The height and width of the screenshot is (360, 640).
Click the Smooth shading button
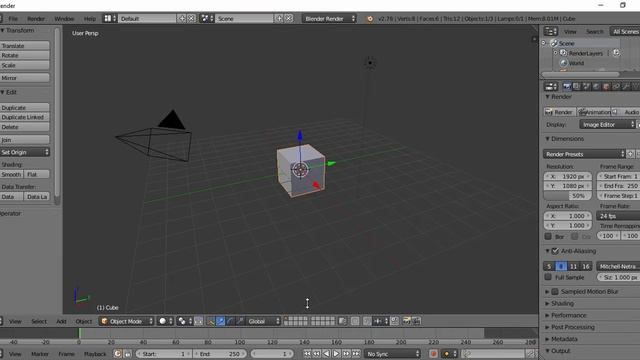11,174
